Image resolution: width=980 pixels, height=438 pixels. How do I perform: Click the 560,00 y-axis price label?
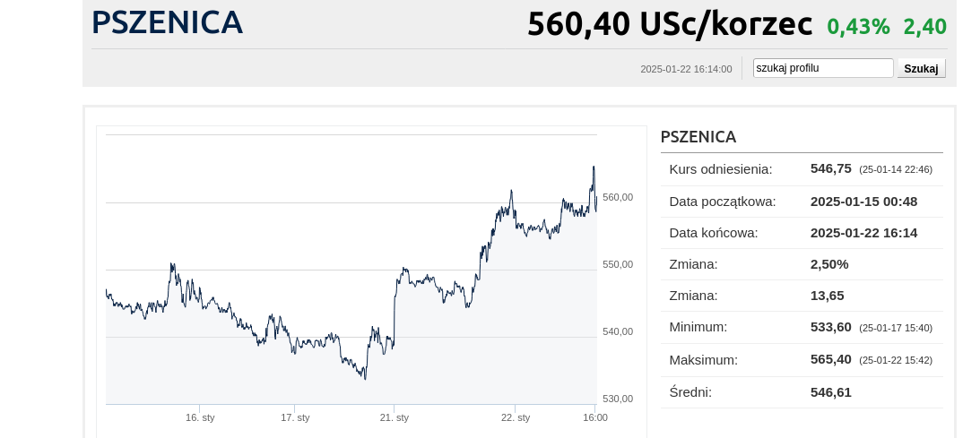[x=618, y=197]
